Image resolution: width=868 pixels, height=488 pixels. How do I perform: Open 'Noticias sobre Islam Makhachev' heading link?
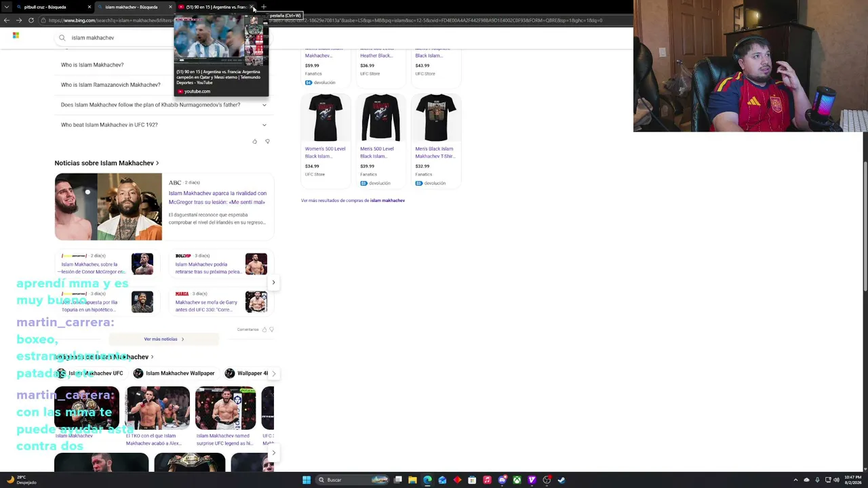(106, 163)
